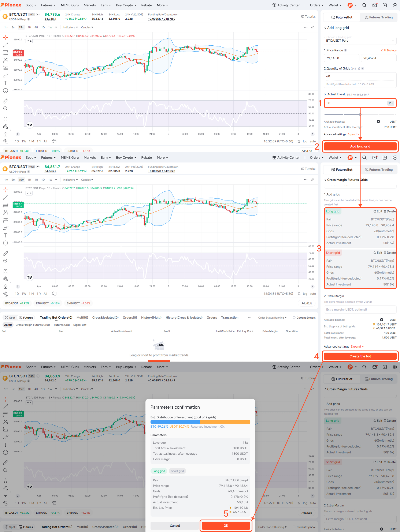Click search icon above the Add long grid panel
The height and width of the screenshot is (532, 400).
[x=364, y=5]
